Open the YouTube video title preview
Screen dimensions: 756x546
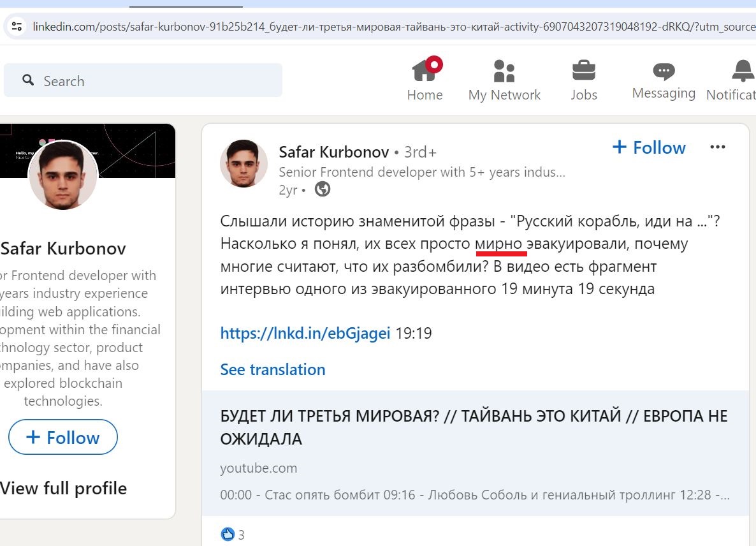[474, 427]
